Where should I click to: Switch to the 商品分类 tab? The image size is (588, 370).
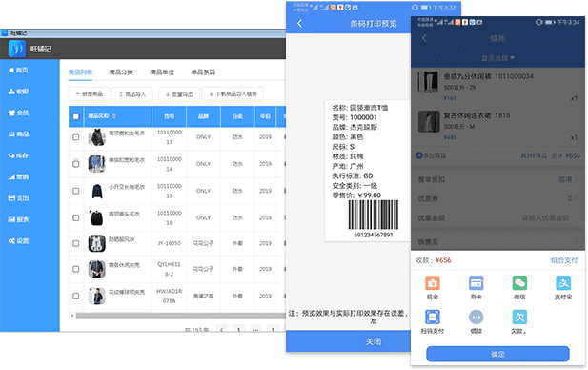click(121, 72)
